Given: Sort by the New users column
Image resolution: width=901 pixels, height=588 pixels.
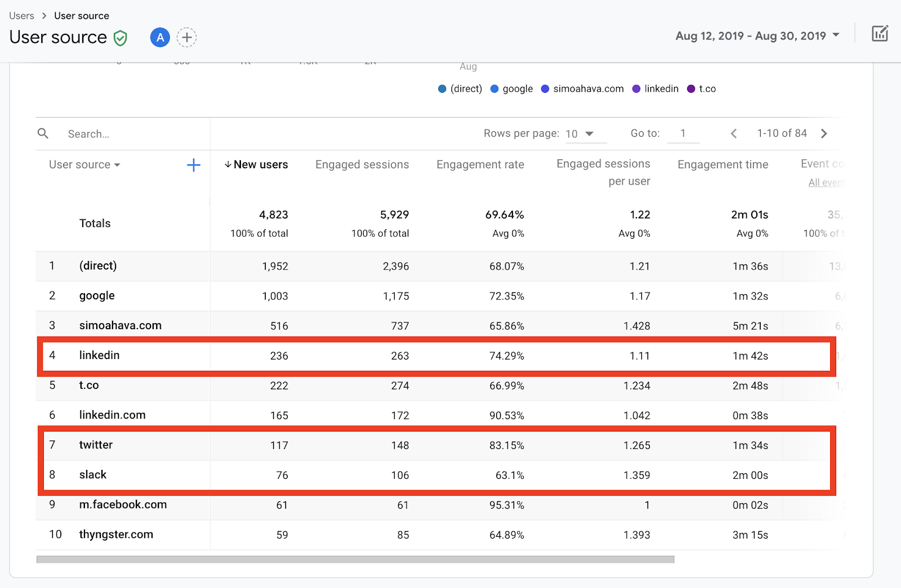Looking at the screenshot, I should pos(257,165).
